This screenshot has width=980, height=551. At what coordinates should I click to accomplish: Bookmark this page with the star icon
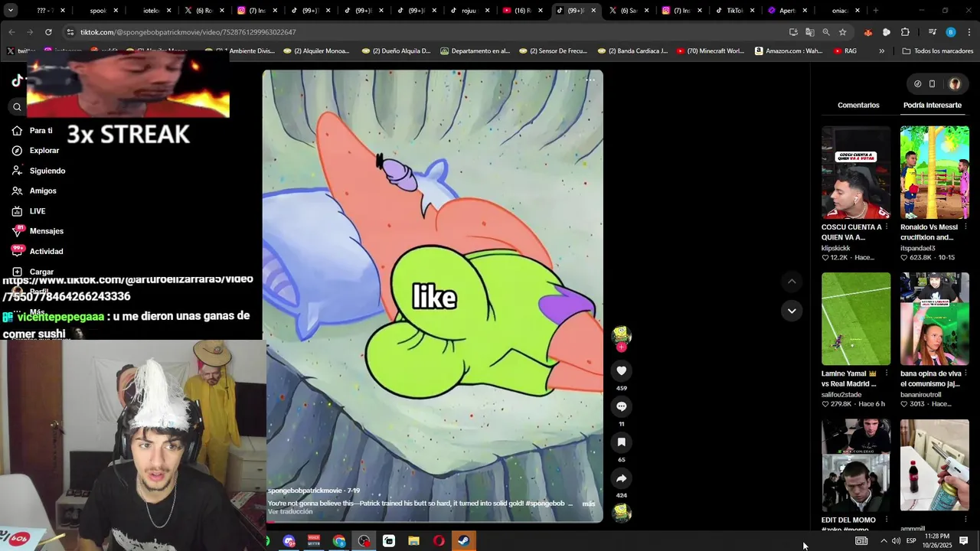(x=842, y=32)
